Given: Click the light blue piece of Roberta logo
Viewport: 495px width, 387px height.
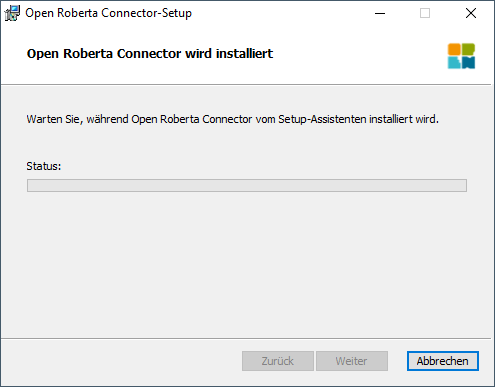Looking at the screenshot, I should tap(454, 62).
